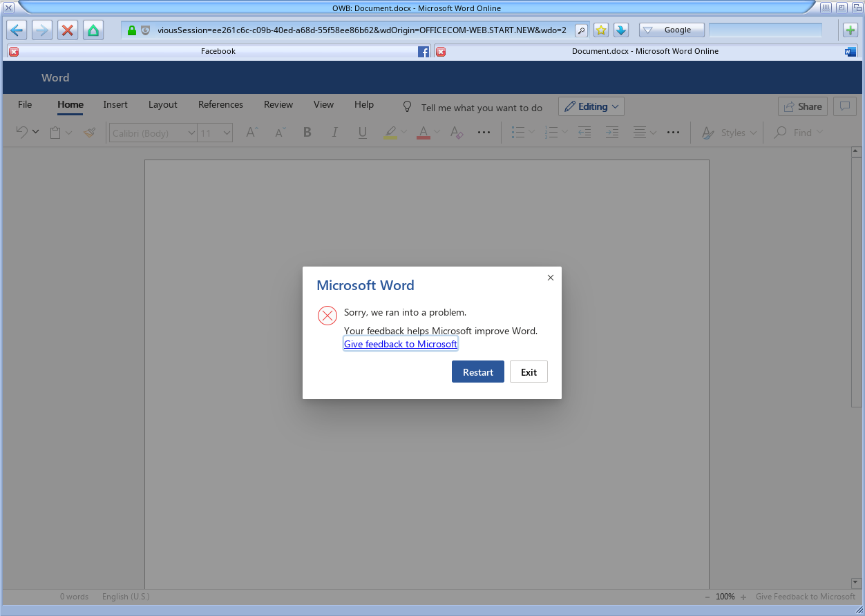Screen dimensions: 865x616
Task: Open the Editing mode dropdown
Action: click(x=591, y=106)
